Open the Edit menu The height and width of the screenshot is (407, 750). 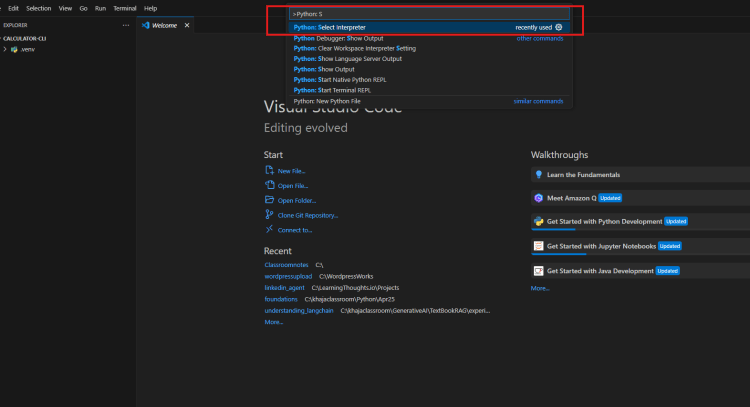[x=13, y=8]
